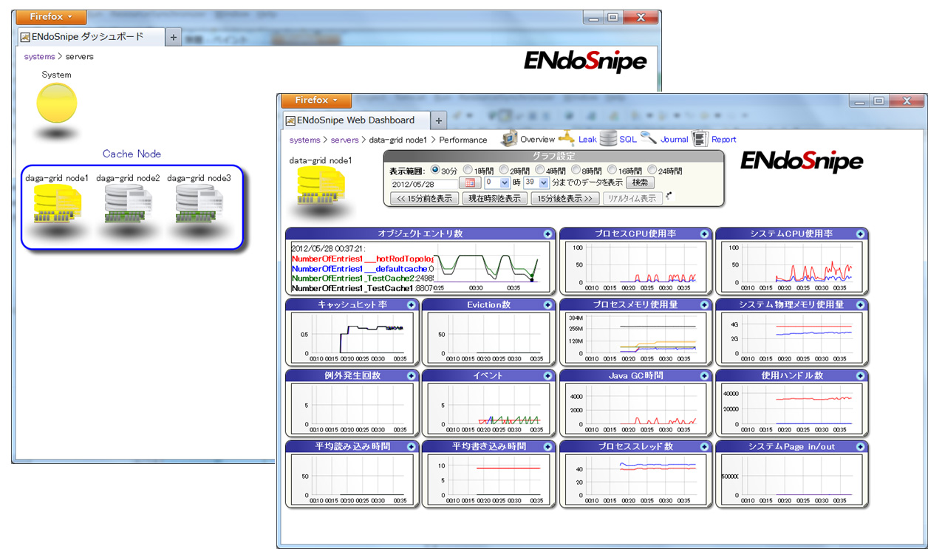Expand the 例外発生回数 graph panel

412,375
